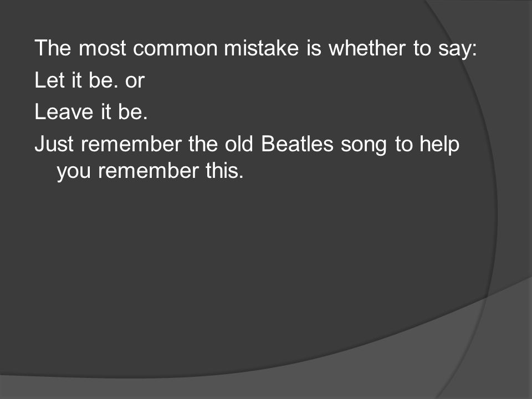Click the first 'remember' after 'Just'
Image resolution: width=532 pixels, height=399 pixels.
131,144
